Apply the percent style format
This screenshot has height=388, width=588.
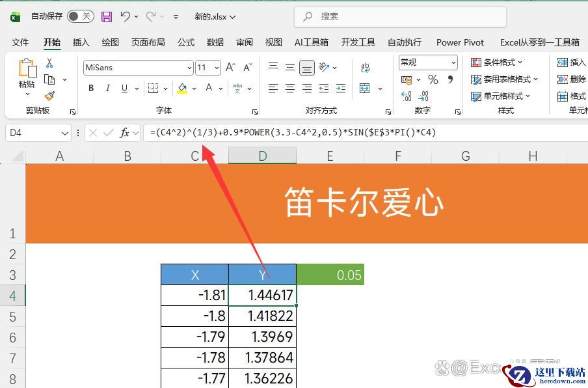pos(433,79)
